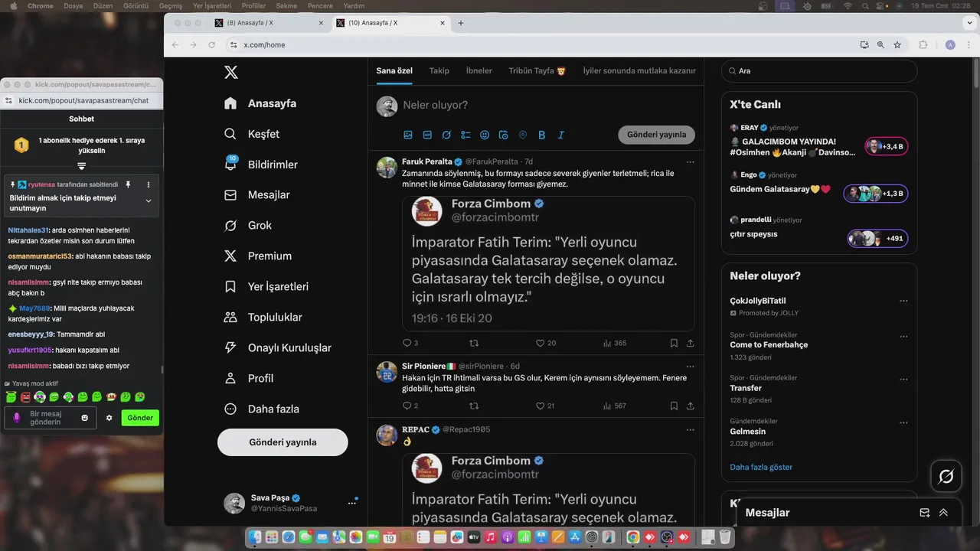Open pinned message options in Kick chat
This screenshot has width=980, height=551.
149,184
